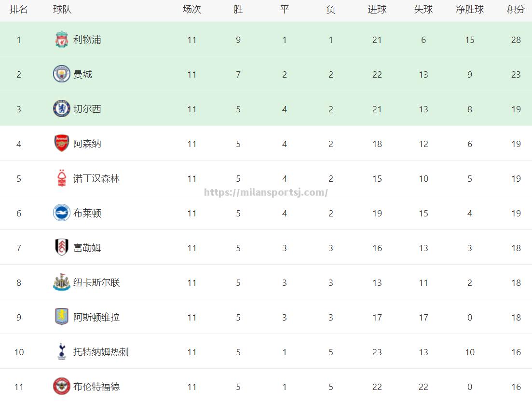Click the 排名 column header
532x402 pixels.
pos(19,10)
